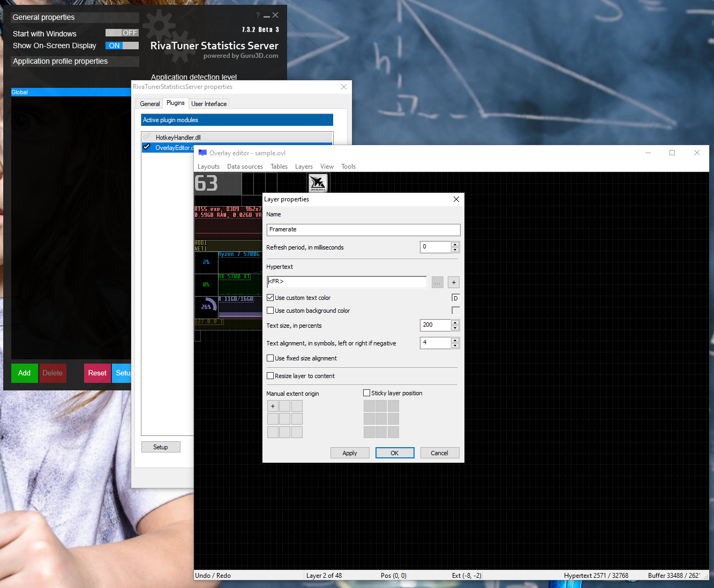Click Apply in Layer properties
Viewport: 714px width, 588px height.
tap(350, 453)
